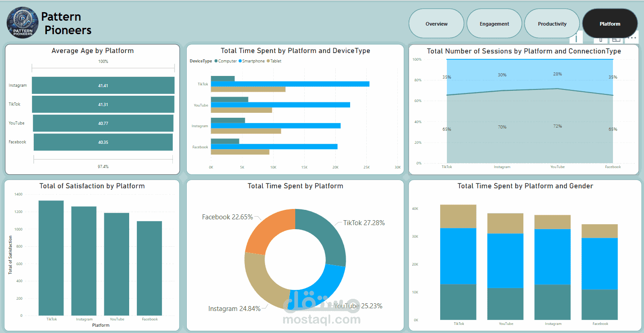This screenshot has height=333, width=644.
Task: Click the 'Total of Satisfaction' y-axis title
Action: coord(10,255)
